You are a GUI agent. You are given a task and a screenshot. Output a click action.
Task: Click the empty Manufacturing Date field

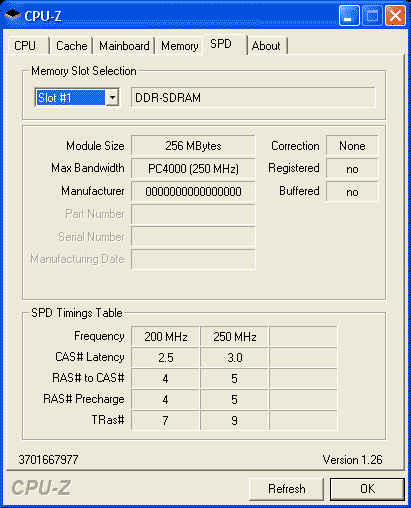click(193, 259)
